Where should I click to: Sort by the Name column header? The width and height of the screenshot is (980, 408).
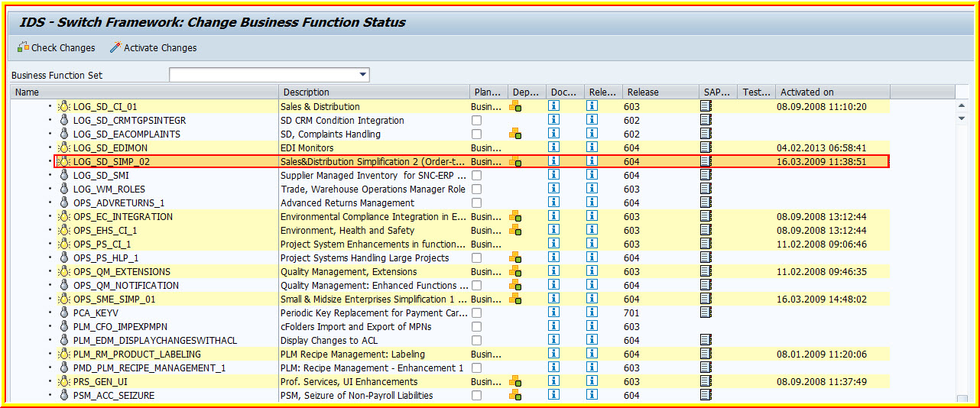tap(144, 92)
